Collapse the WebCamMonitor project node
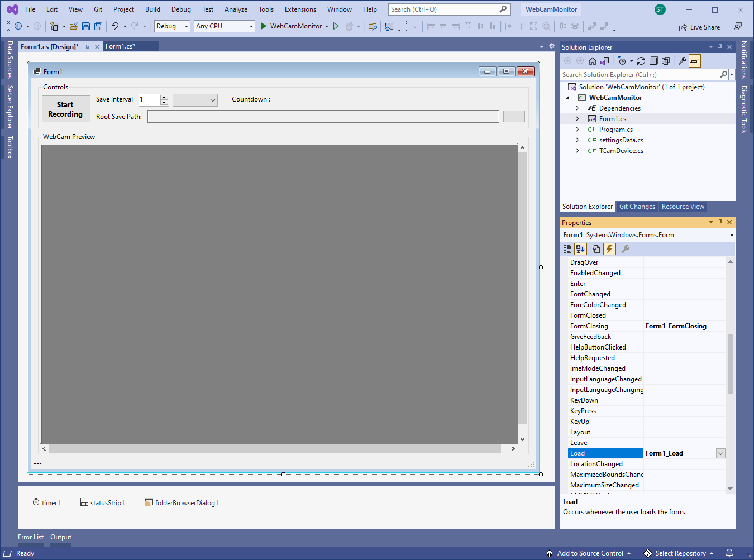This screenshot has width=754, height=560. pyautogui.click(x=568, y=98)
